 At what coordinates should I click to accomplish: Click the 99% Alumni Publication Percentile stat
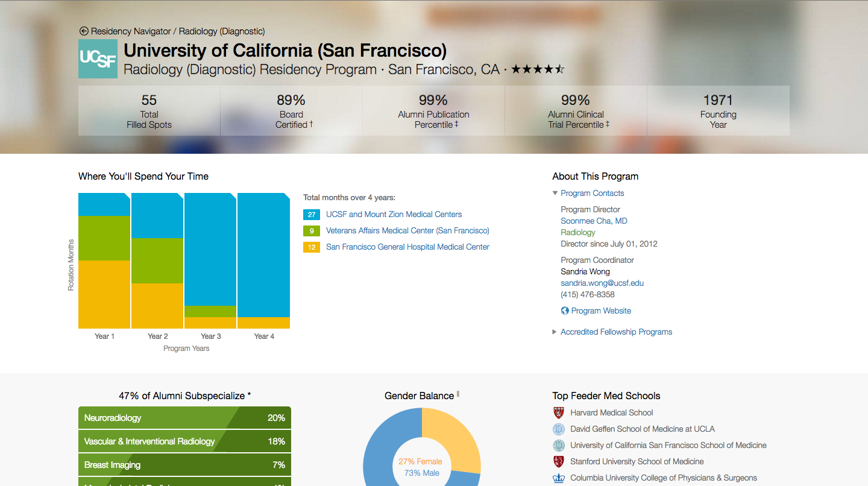433,111
